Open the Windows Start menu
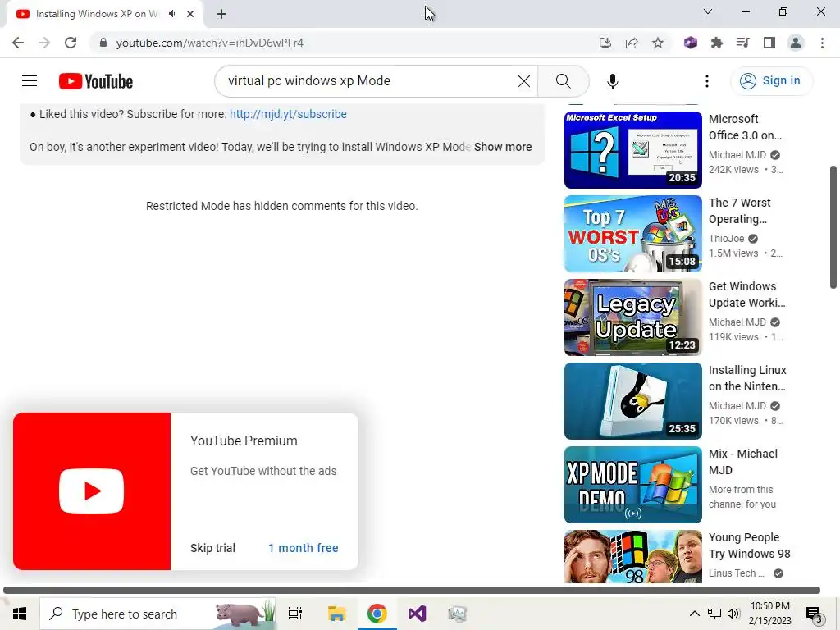This screenshot has height=630, width=840. coord(20,614)
